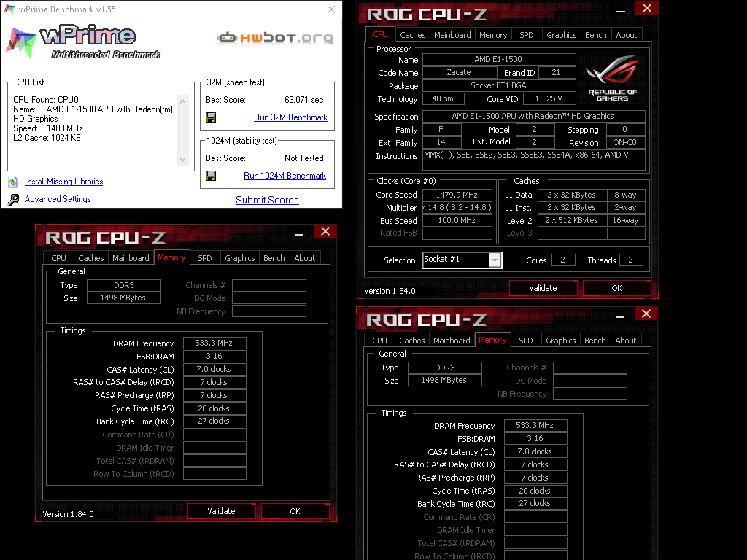Switch to CPU tab in left Memory window
The image size is (747, 560).
coord(58,257)
